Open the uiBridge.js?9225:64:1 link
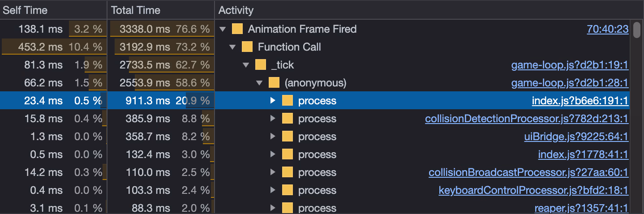Screen dimensions: 644x214 coord(576,137)
